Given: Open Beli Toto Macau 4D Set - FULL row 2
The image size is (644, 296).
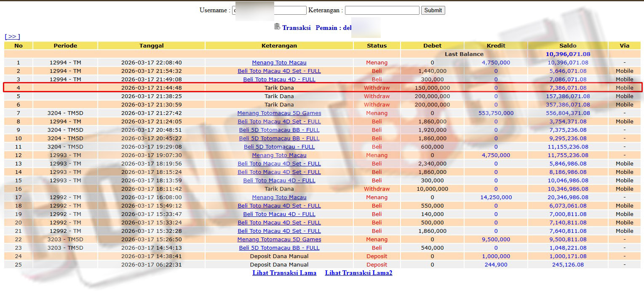Looking at the screenshot, I should tap(279, 71).
